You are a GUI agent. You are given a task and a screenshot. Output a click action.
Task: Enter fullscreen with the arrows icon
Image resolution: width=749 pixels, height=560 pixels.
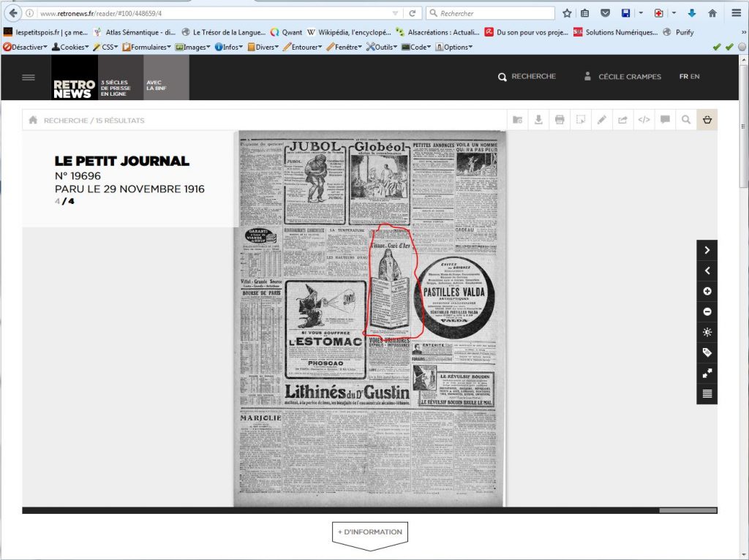coord(707,373)
